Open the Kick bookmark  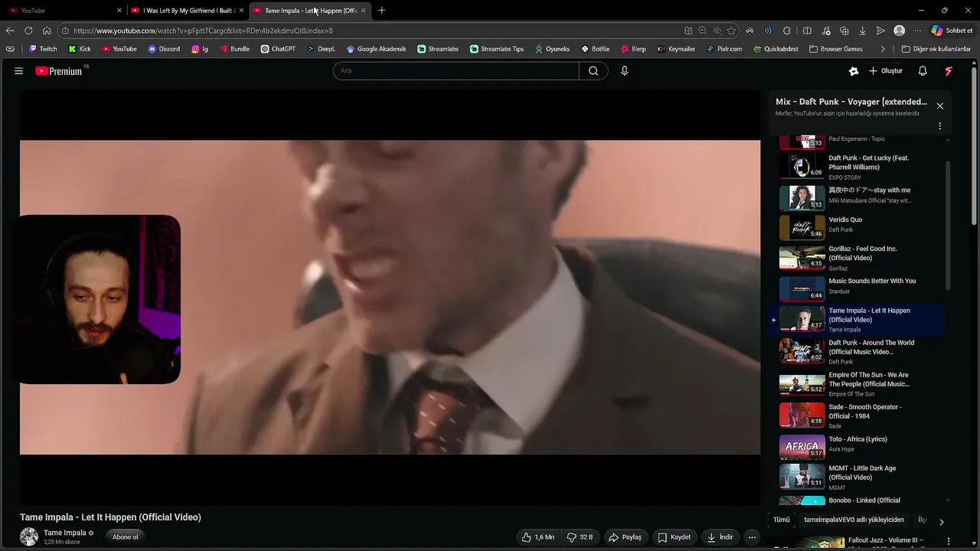coord(80,49)
